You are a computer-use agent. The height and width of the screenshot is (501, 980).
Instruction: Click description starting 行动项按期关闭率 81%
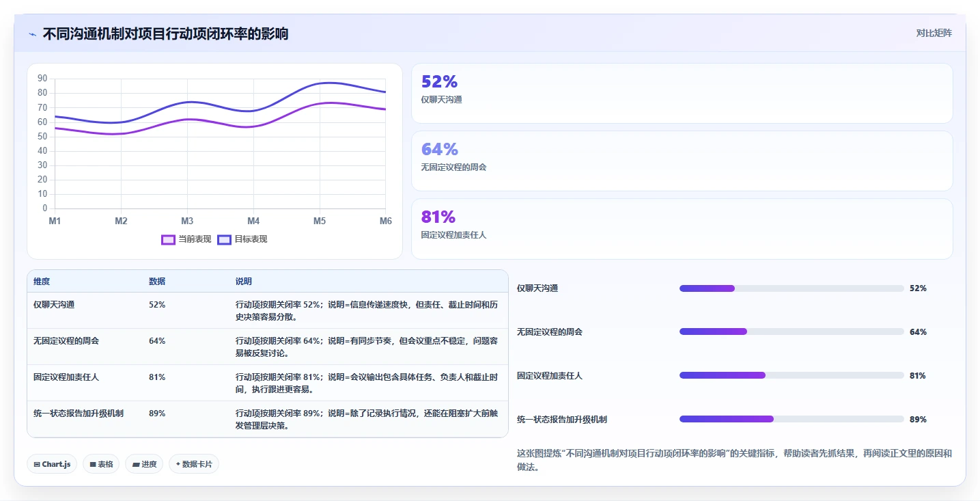367,383
